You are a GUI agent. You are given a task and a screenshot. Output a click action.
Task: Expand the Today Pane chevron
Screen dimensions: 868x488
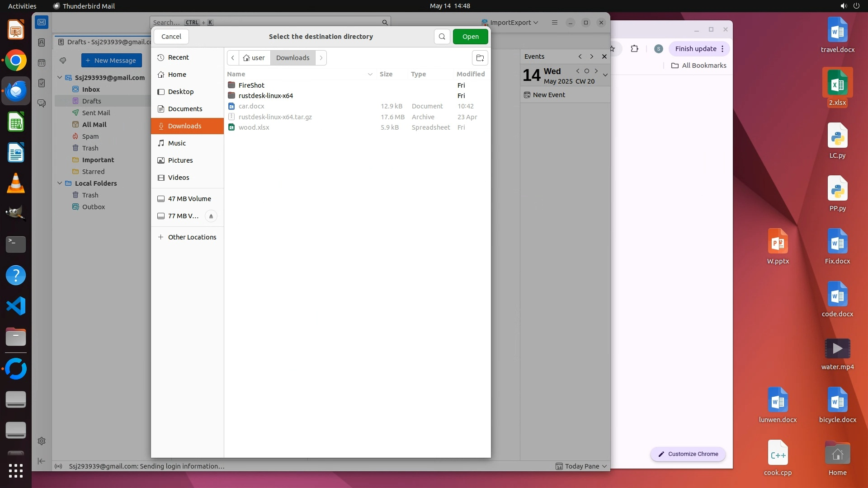click(x=604, y=466)
